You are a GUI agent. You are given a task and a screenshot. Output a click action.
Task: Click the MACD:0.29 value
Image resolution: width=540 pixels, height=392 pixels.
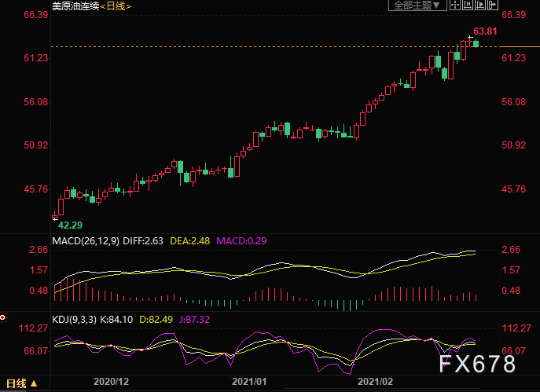[x=241, y=240]
